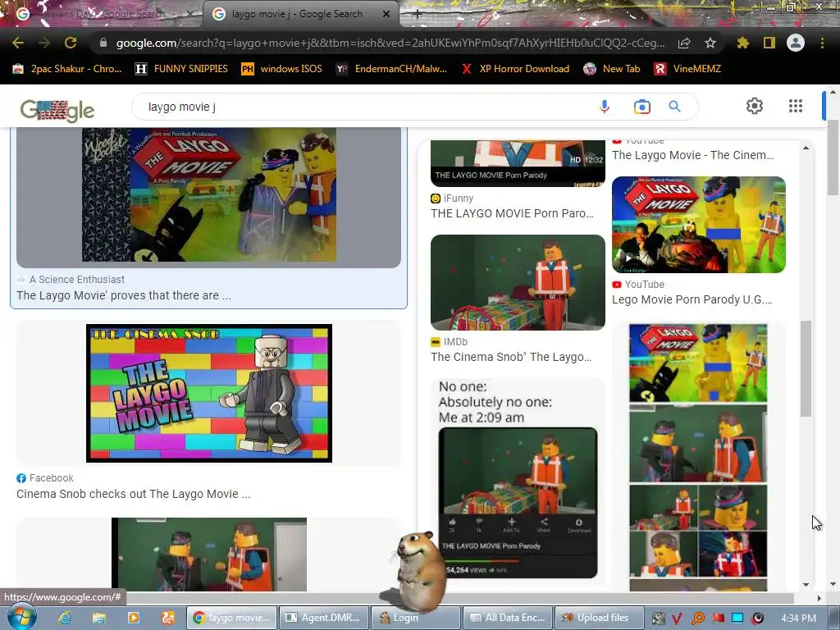The height and width of the screenshot is (630, 840).
Task: Reload the current page
Action: tap(71, 43)
